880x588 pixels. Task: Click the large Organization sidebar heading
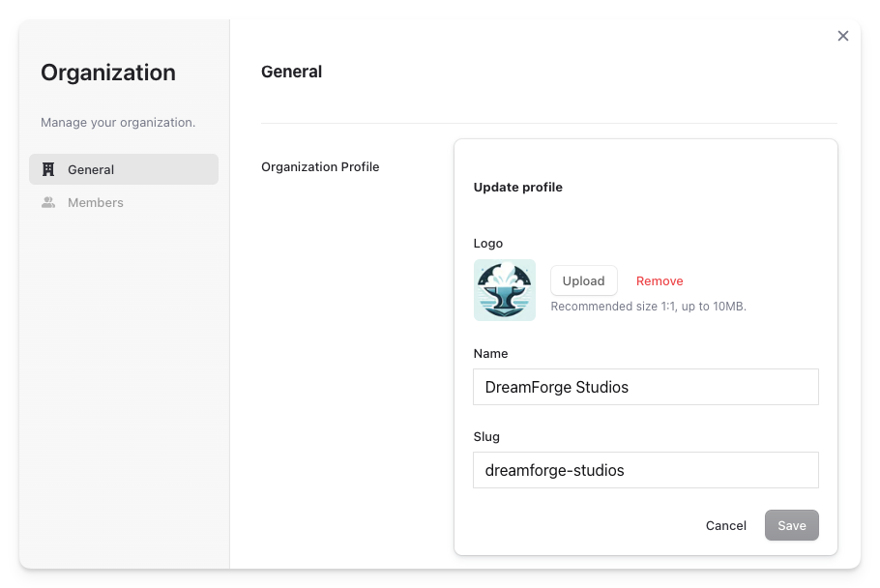coord(108,73)
